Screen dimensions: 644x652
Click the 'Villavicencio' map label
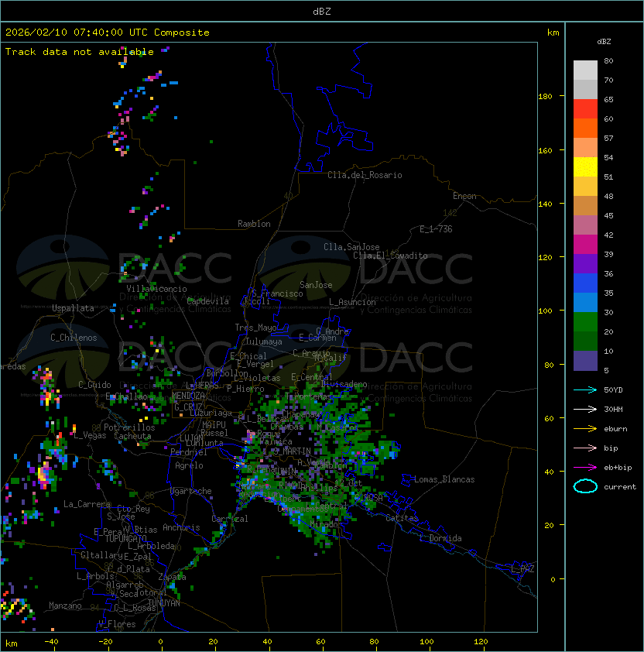156,289
